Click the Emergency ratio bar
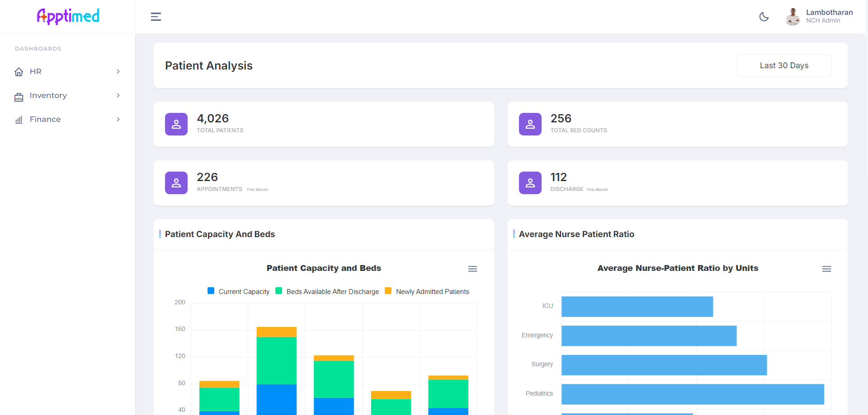 (649, 336)
